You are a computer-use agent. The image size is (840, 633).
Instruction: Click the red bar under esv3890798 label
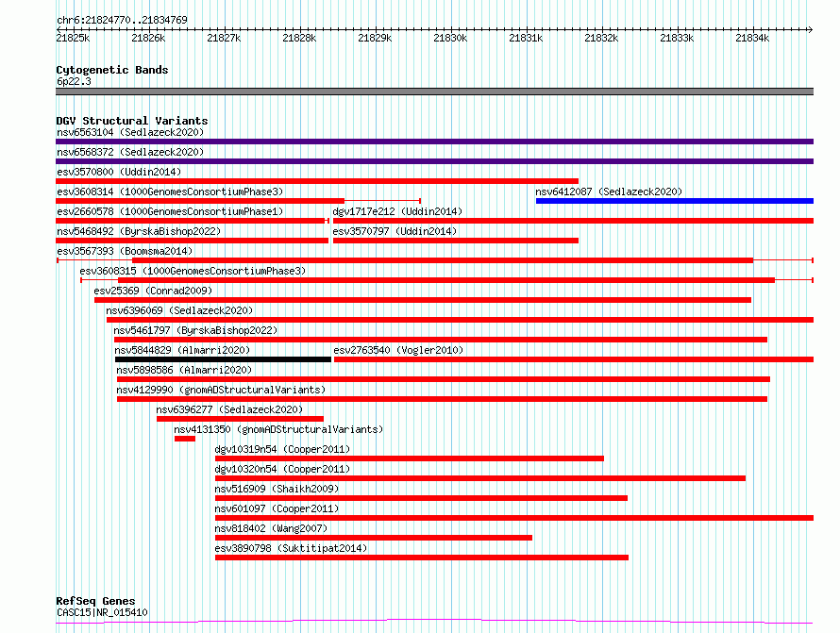(x=422, y=558)
